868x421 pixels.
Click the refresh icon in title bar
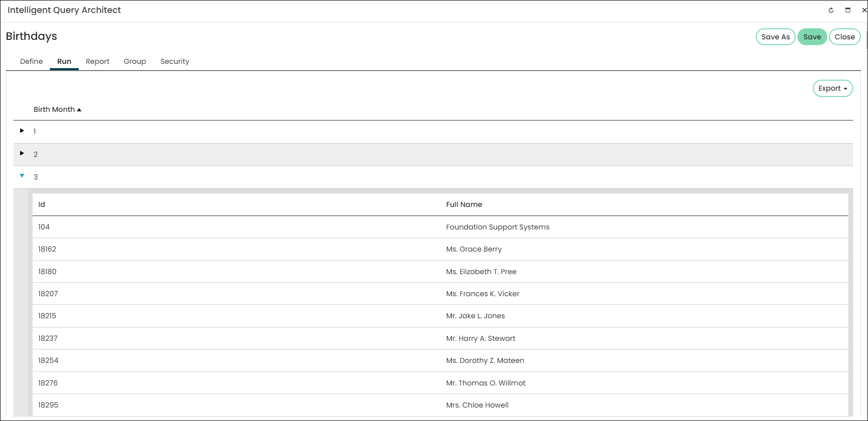[831, 10]
